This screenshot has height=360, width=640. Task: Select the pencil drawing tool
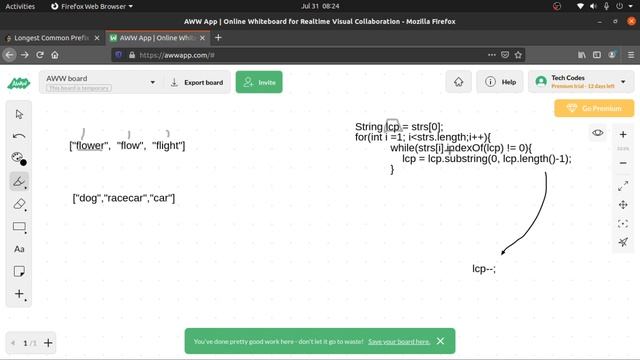(19, 181)
